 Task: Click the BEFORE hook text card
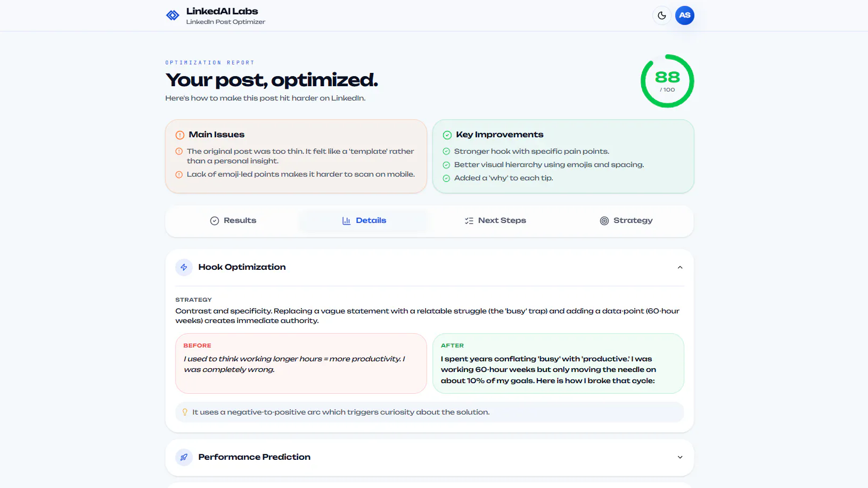click(301, 363)
